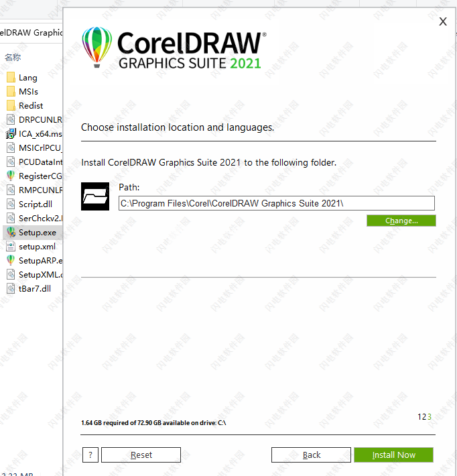
Task: Click the PCUDataInt file icon
Action: [x=11, y=162]
